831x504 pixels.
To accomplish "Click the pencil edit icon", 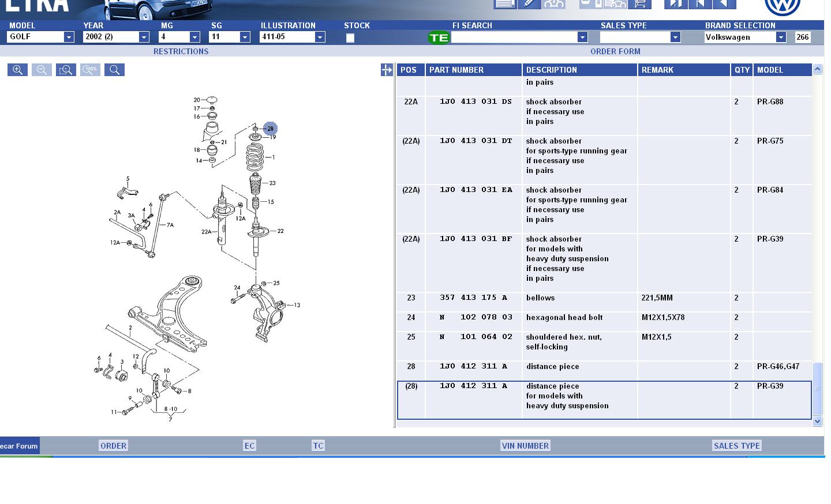I will tap(529, 4).
